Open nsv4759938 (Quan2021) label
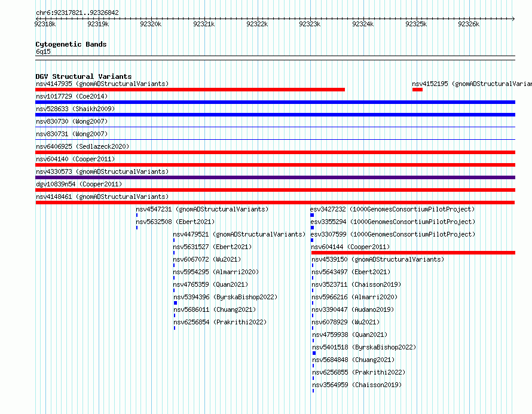 (350, 335)
